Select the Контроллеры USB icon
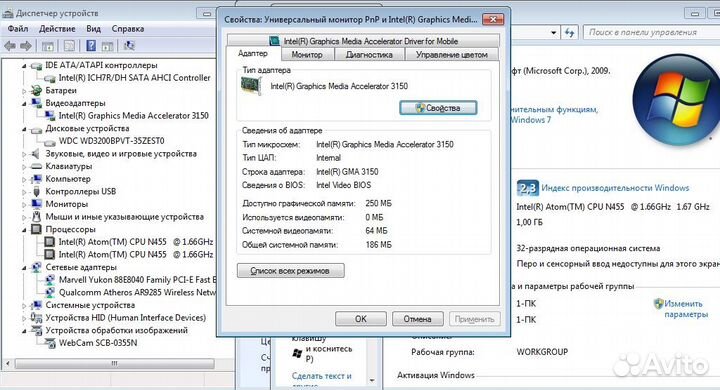The image size is (720, 390). point(36,192)
